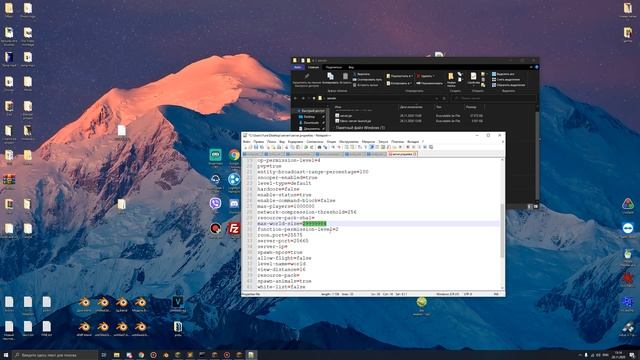Open the Windows Start menu
Viewport: 640px width, 360px height.
pos(6,355)
